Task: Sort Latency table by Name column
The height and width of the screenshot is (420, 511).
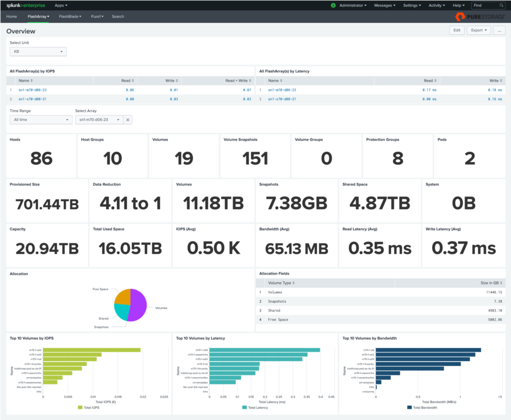Action: tap(275, 80)
